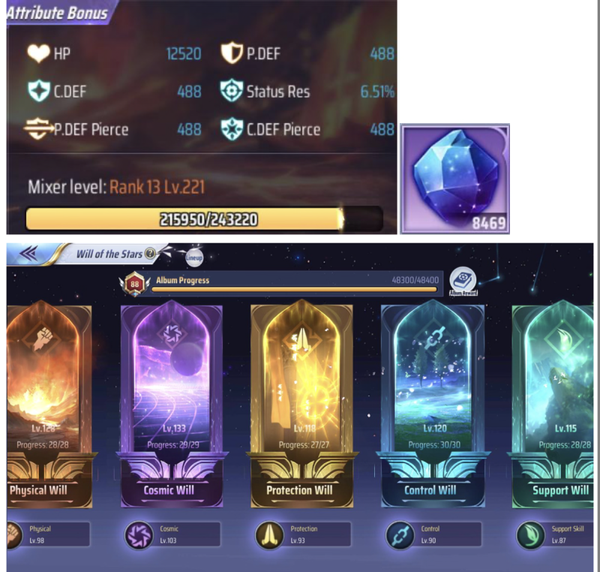Click the Protection praying-hands icon Lv.93
The image size is (600, 572).
click(x=269, y=535)
